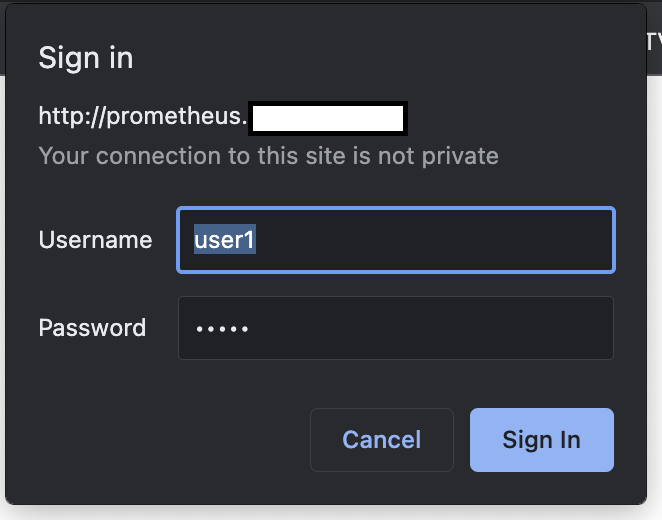Viewport: 662px width, 520px height.
Task: Click the Username input field
Action: 395,240
